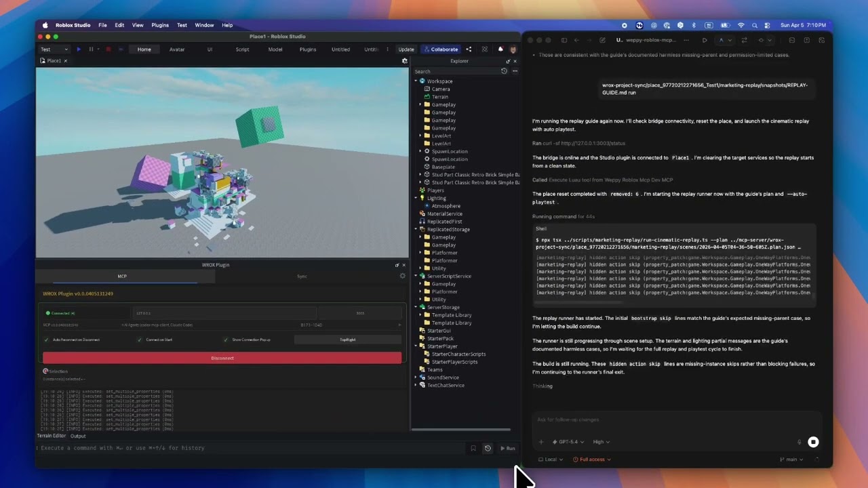Viewport: 868px width, 488px height.
Task: Click the new chat compose icon
Action: [602, 40]
